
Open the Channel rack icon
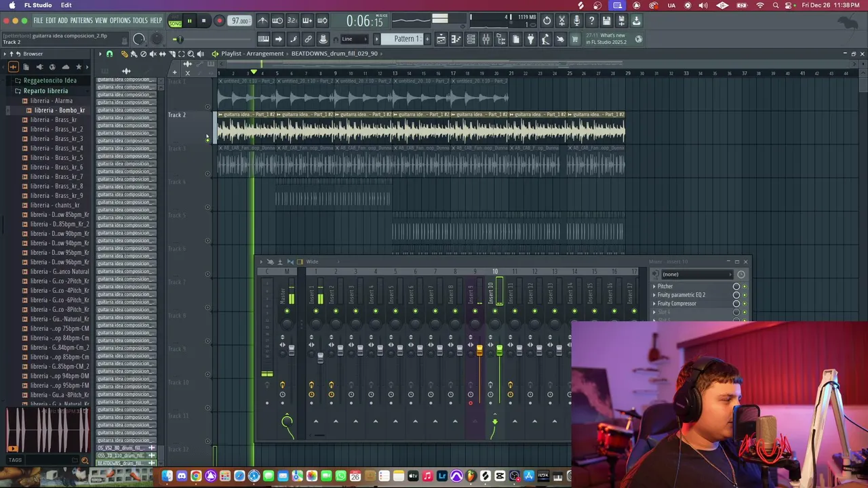click(471, 39)
